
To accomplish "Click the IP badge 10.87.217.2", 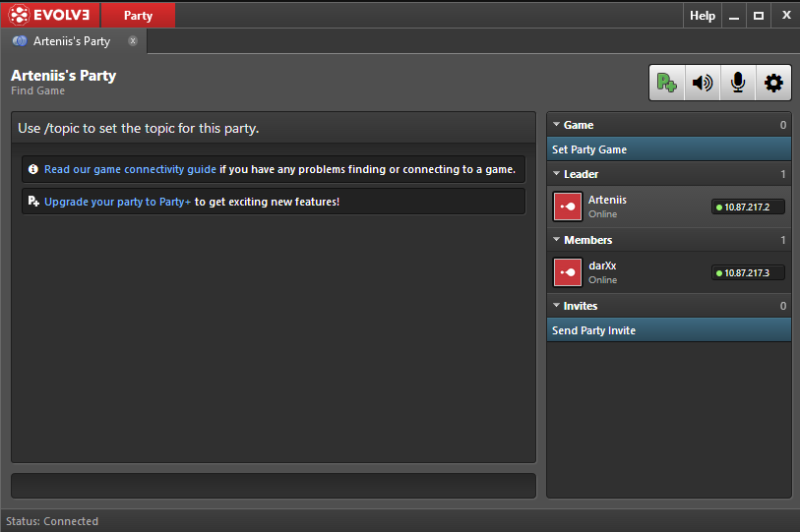I will [748, 207].
